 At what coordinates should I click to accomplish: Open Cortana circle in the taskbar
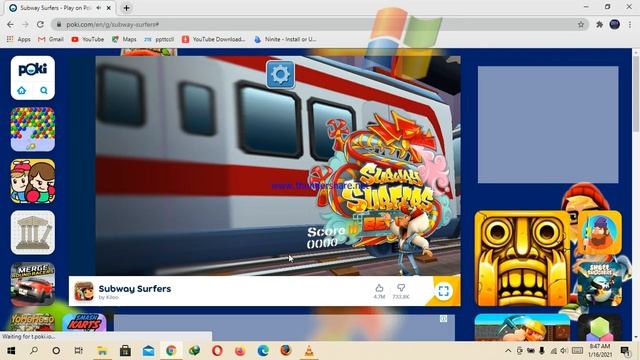(x=56, y=351)
